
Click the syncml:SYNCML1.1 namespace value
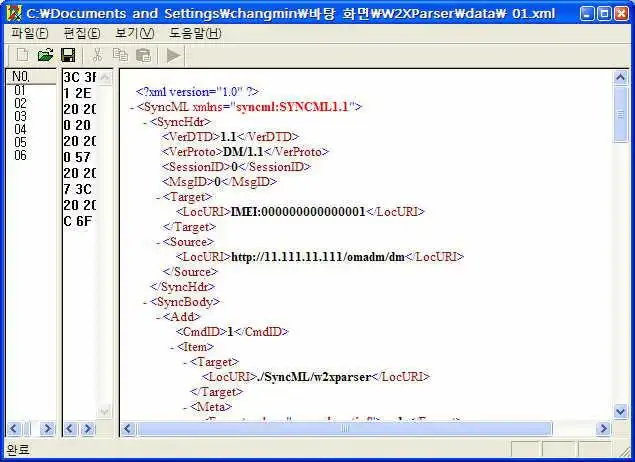pos(292,107)
